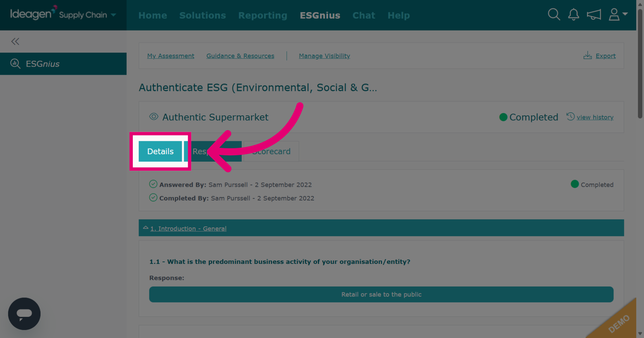Toggle the eye icon beside Authentic Supermarket

coord(154,117)
